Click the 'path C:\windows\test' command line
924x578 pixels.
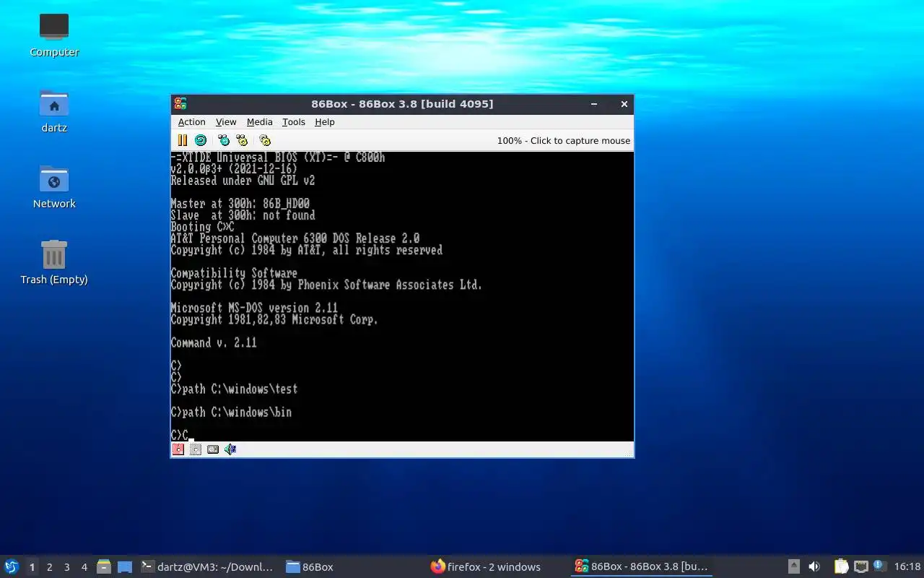(x=235, y=389)
